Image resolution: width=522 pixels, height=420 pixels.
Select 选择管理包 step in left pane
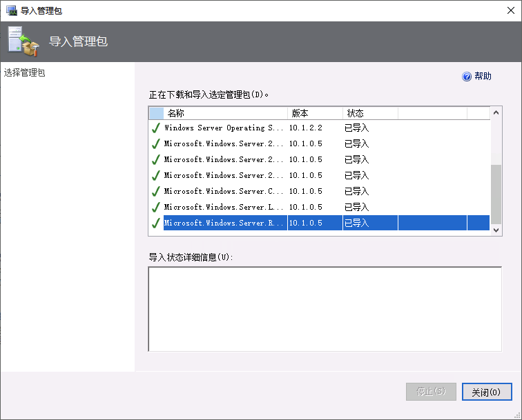[x=24, y=72]
